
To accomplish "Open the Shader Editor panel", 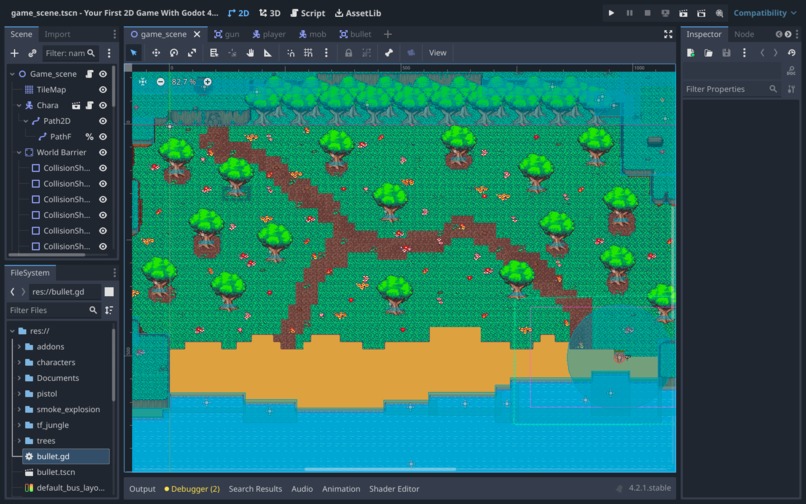I will click(x=394, y=489).
